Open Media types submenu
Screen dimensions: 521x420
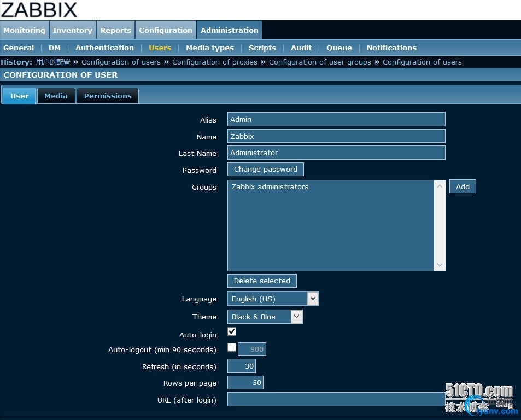coord(210,48)
